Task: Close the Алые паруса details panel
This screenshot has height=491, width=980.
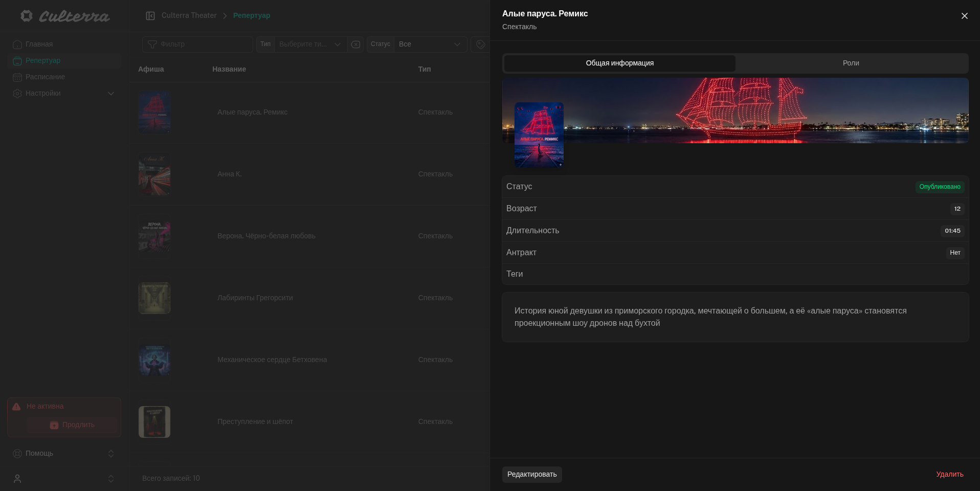Action: [x=964, y=16]
